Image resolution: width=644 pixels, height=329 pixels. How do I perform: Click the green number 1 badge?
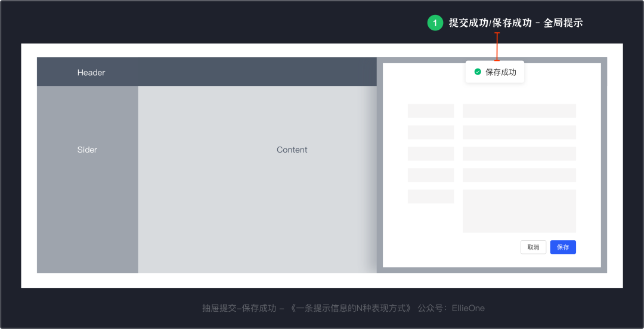[435, 23]
